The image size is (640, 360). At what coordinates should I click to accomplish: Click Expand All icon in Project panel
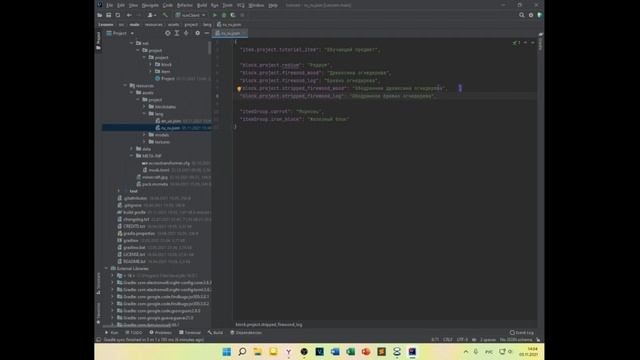pyautogui.click(x=177, y=33)
